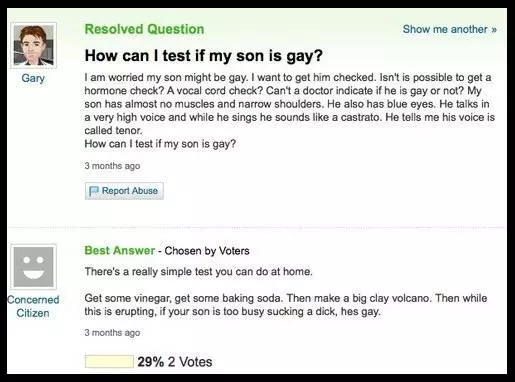
Task: Click the answer's 3 months ago timestamp
Action: tap(112, 333)
